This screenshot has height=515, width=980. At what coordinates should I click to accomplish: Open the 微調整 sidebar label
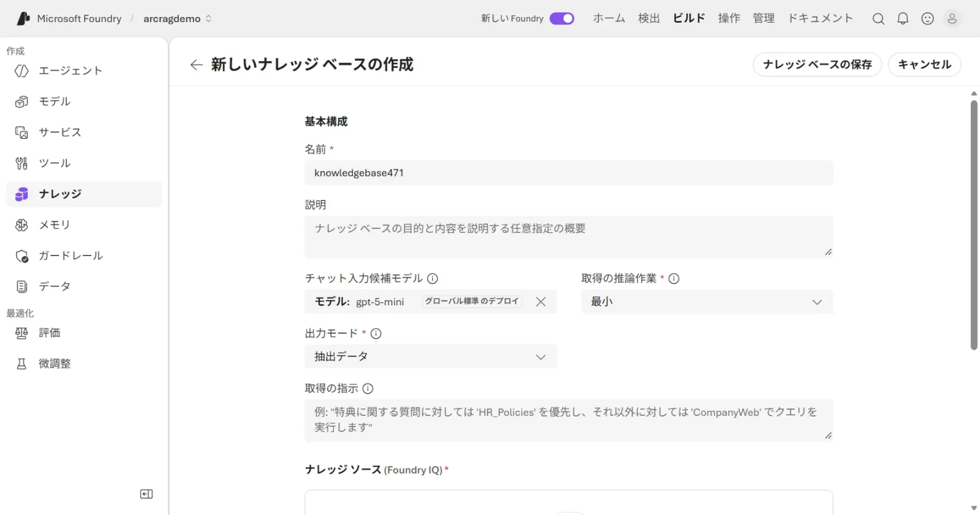55,364
